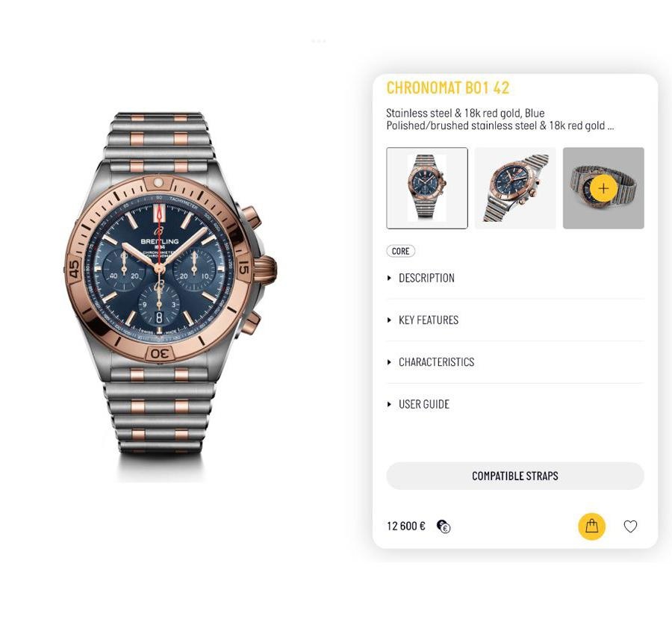Expand the Key Features section arrow

[x=389, y=320]
